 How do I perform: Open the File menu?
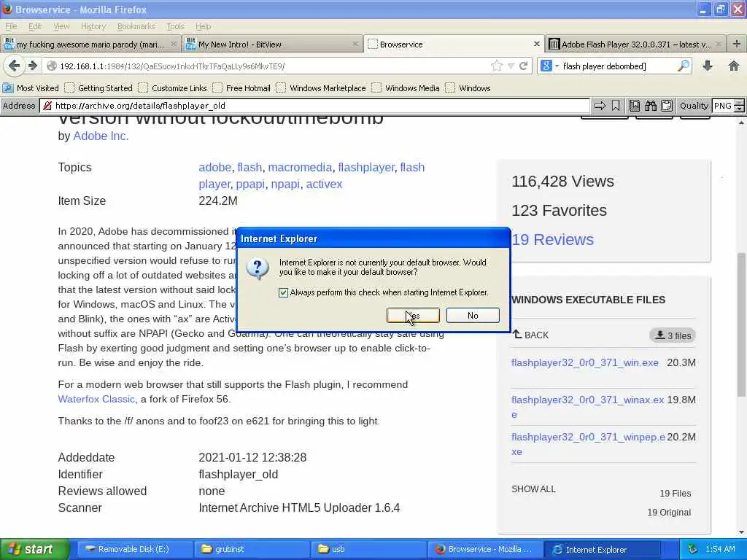point(11,26)
